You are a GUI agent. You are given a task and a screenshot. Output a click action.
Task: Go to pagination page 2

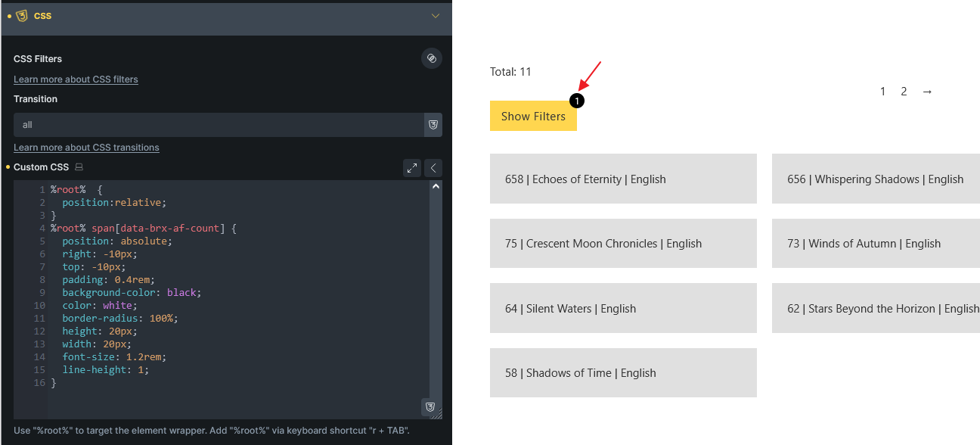(x=904, y=92)
